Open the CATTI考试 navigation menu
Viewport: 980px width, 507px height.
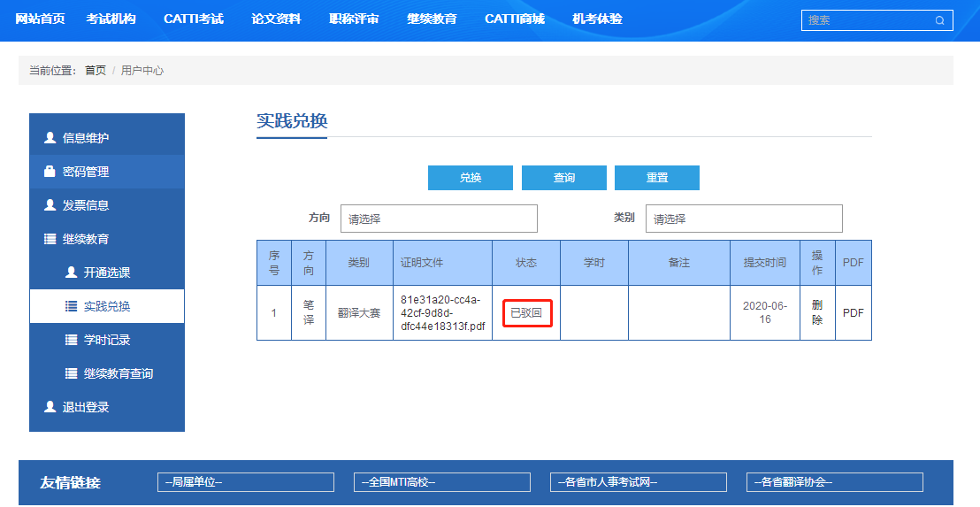click(x=194, y=19)
